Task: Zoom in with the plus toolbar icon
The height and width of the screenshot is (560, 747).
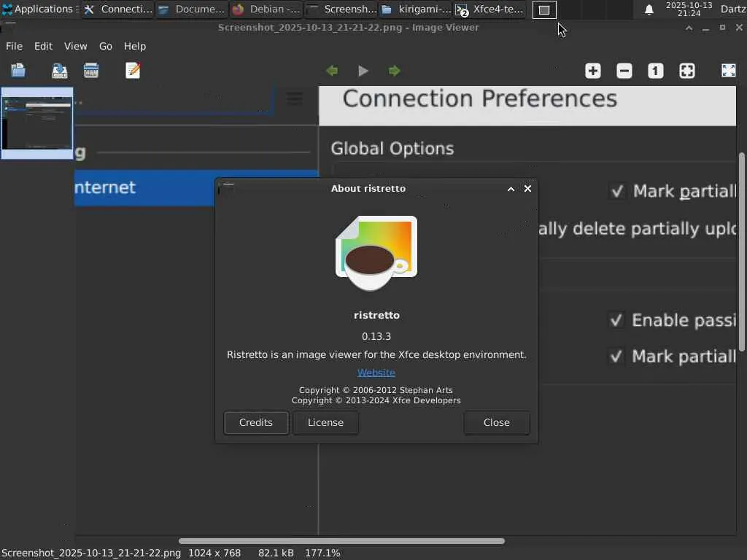Action: click(x=592, y=71)
